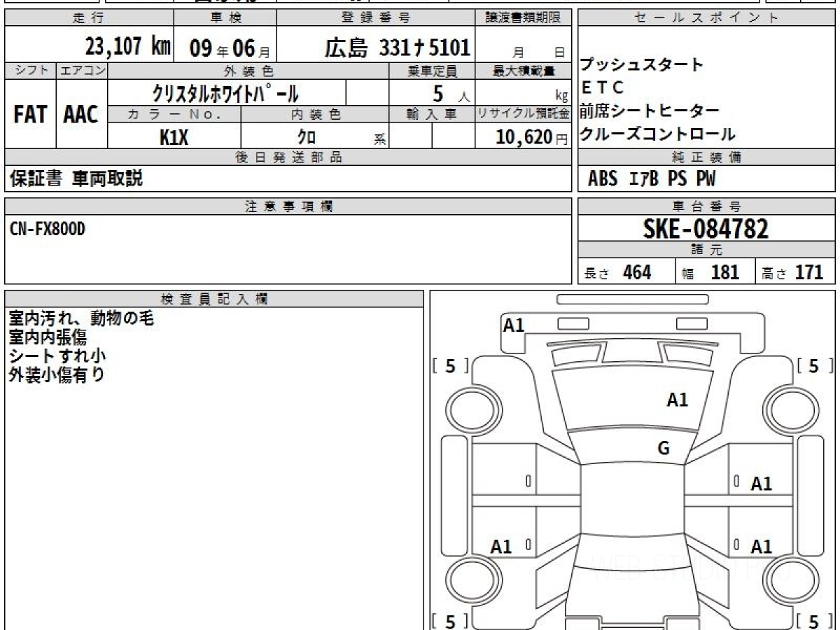The height and width of the screenshot is (630, 840).
Task: Click the registration number 広島 331ナ5101
Action: pos(397,48)
